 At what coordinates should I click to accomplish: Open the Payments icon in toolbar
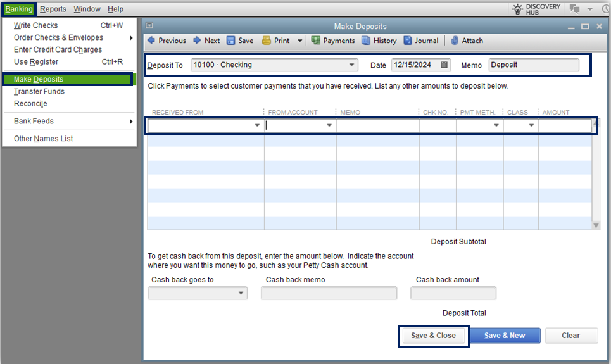315,41
